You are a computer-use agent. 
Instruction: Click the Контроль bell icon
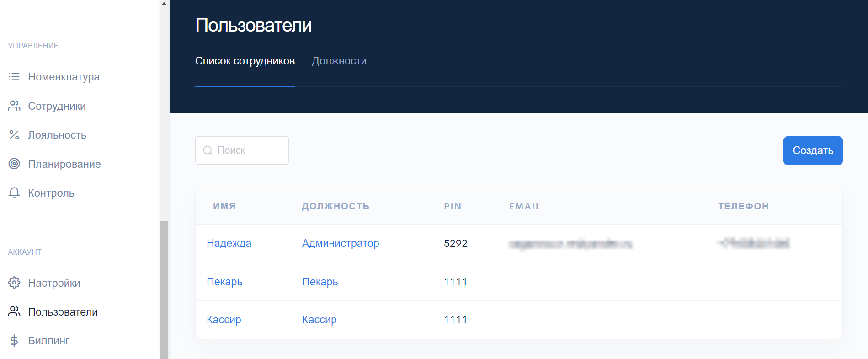(14, 193)
